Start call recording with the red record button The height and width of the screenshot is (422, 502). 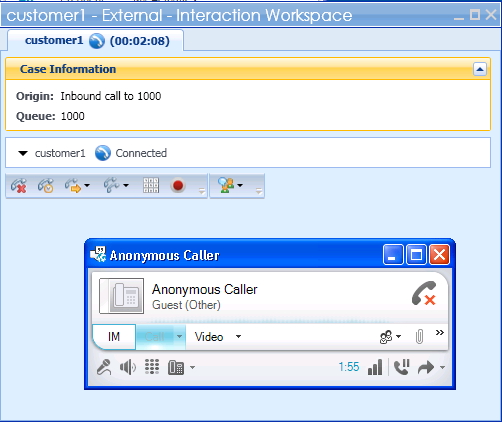point(178,185)
